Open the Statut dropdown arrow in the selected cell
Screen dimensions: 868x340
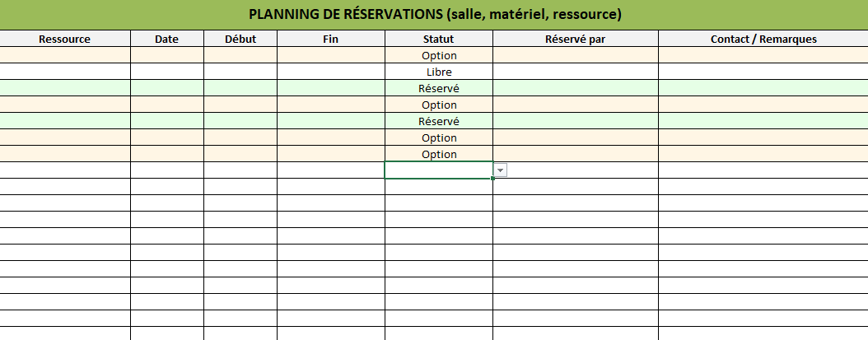click(x=501, y=170)
